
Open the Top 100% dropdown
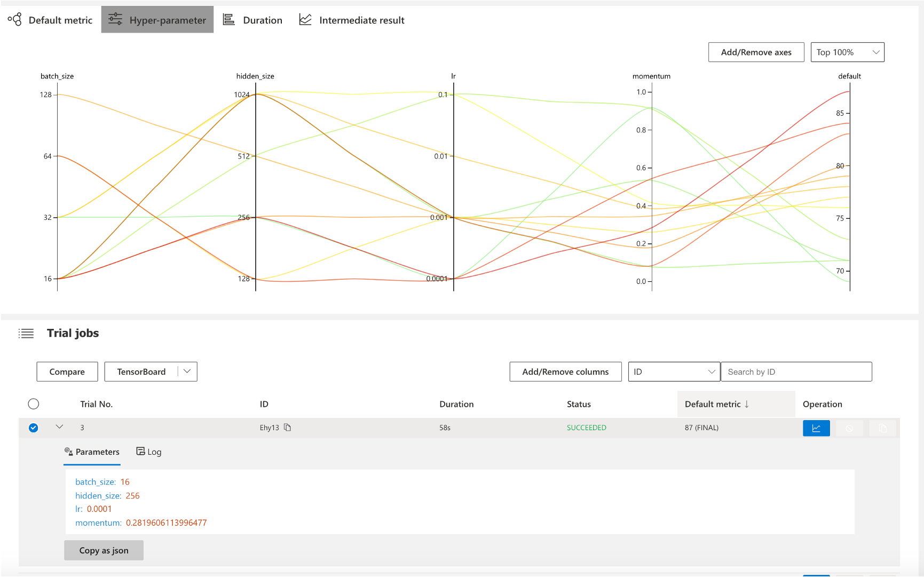847,52
